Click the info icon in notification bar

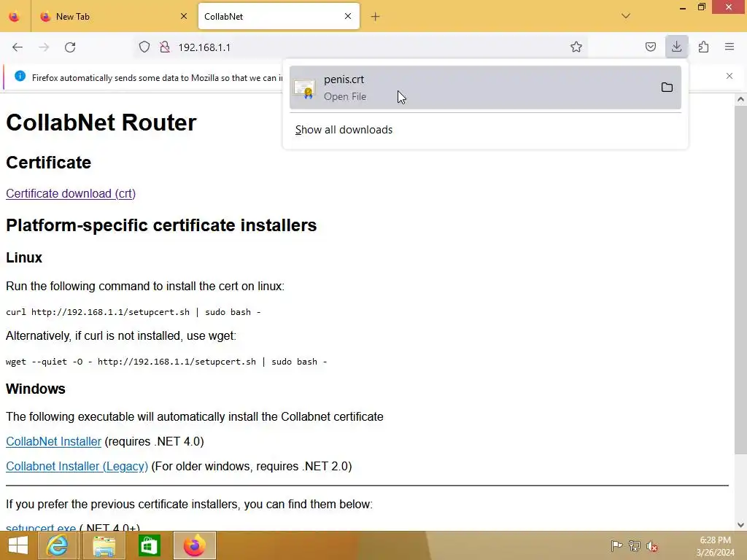(20, 76)
